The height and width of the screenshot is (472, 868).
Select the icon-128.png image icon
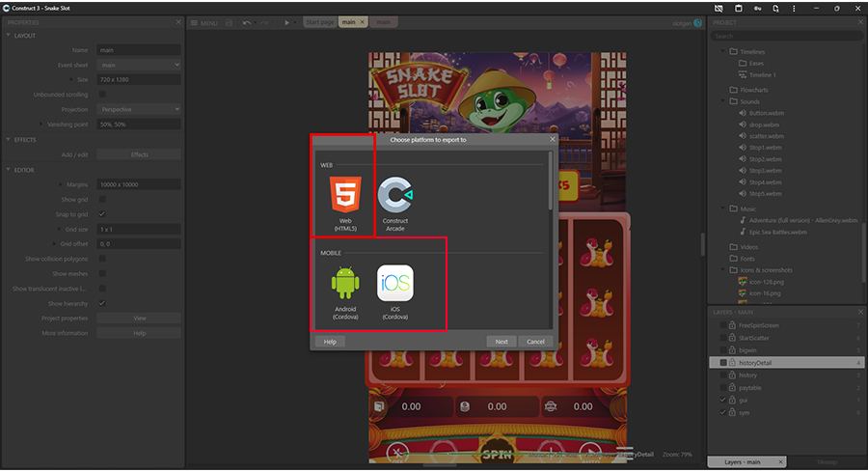pos(743,282)
